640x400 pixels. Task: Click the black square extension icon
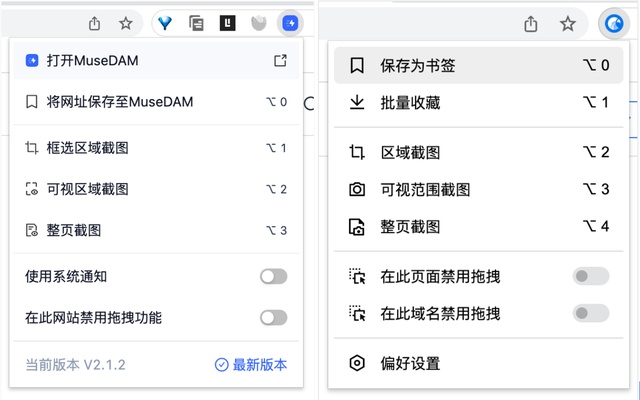click(227, 23)
